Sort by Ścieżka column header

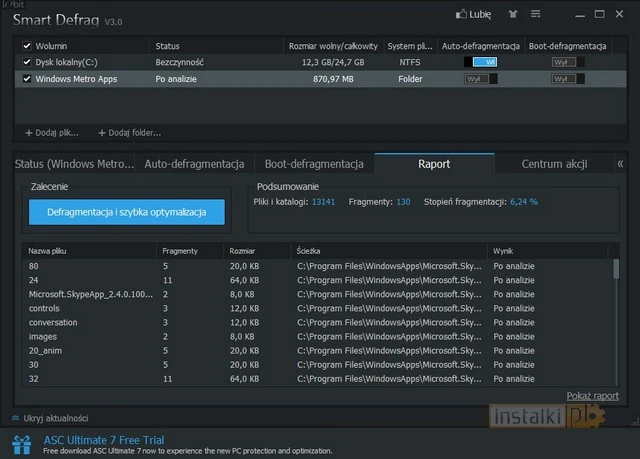pyautogui.click(x=389, y=251)
